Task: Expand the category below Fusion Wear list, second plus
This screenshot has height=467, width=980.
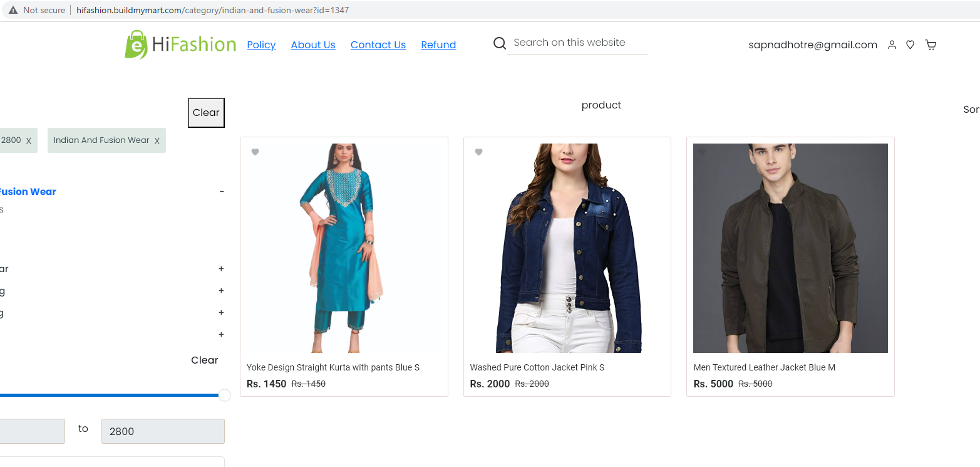Action: [221, 291]
